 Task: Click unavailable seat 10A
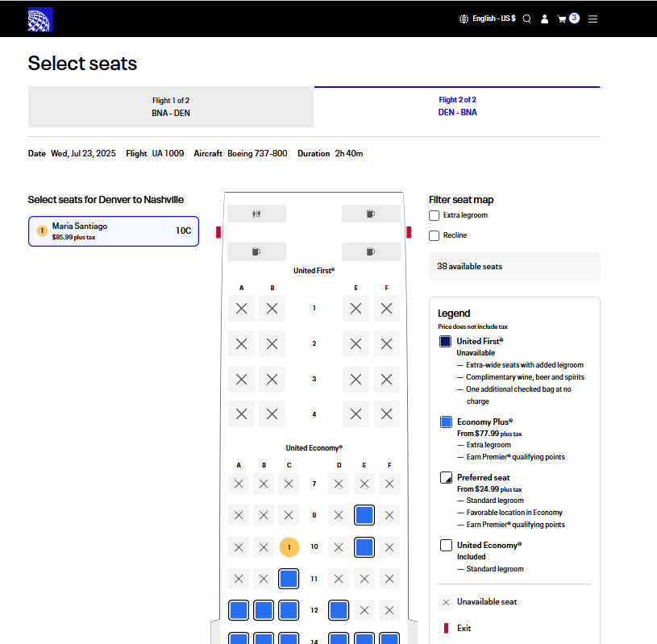(x=239, y=547)
